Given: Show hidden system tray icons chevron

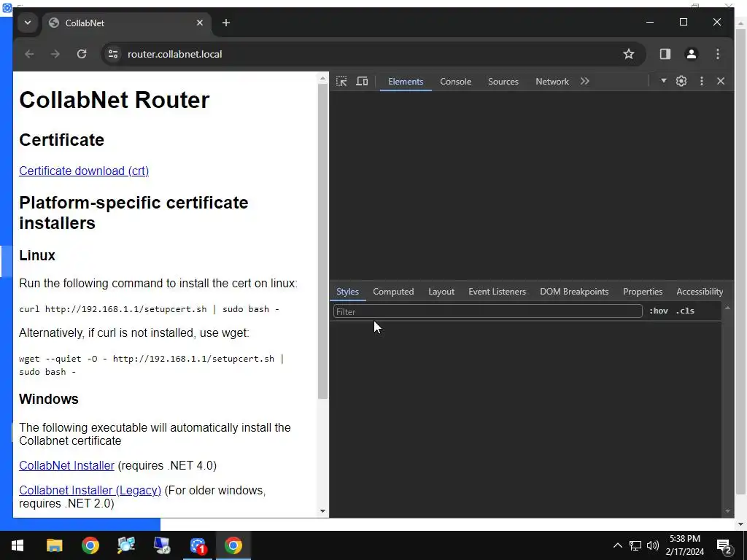Looking at the screenshot, I should pyautogui.click(x=617, y=545).
